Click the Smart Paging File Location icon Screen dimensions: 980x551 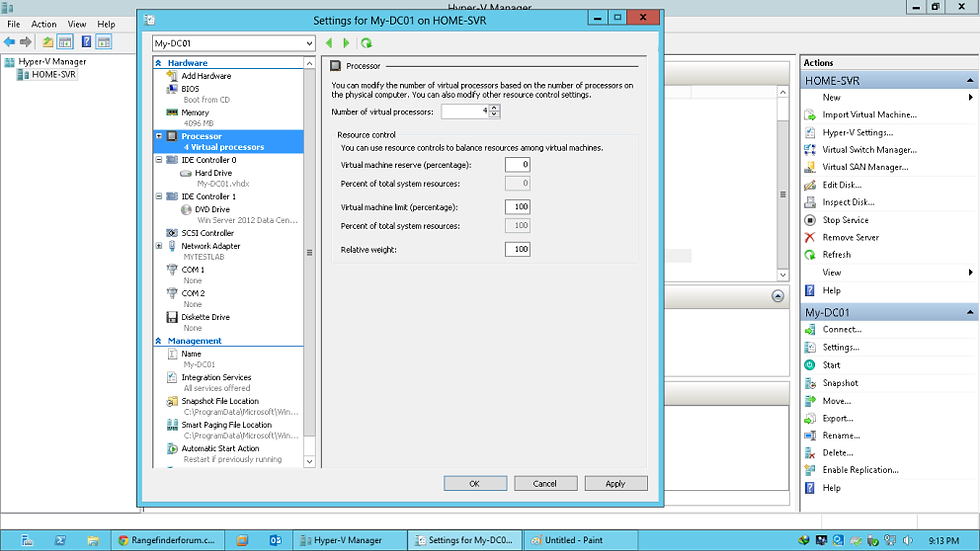tap(172, 425)
